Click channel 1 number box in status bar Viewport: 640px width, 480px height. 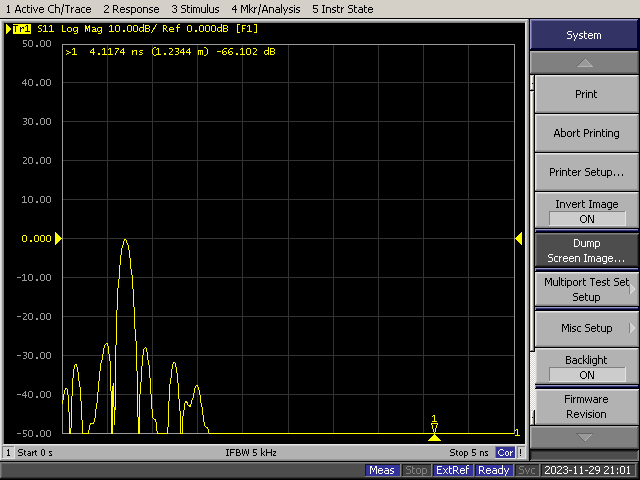[x=8, y=453]
